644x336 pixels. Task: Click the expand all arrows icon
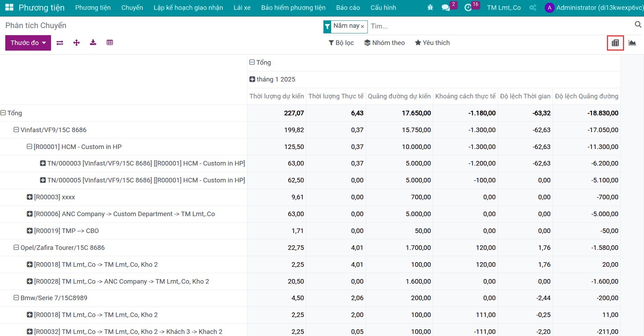(76, 43)
